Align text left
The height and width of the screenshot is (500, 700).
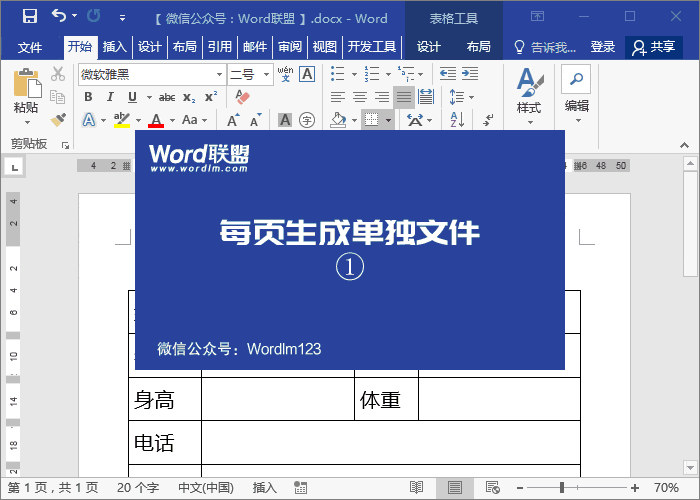[338, 97]
